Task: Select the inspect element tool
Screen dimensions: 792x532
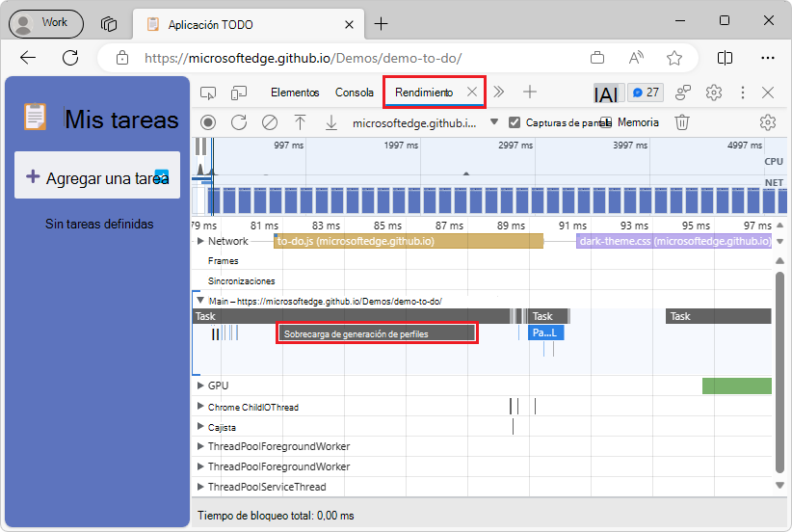Action: [208, 93]
